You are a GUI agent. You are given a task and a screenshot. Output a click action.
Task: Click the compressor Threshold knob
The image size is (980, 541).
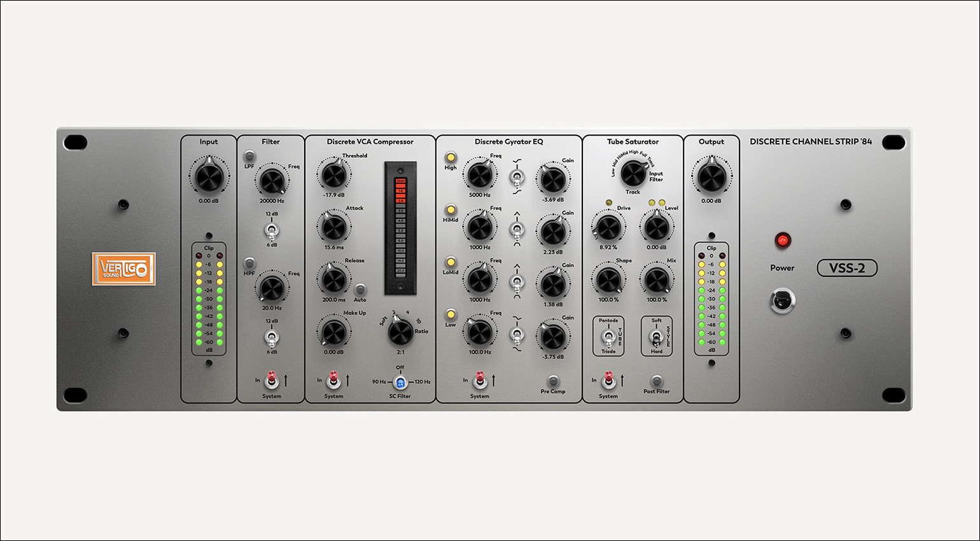coord(334,175)
